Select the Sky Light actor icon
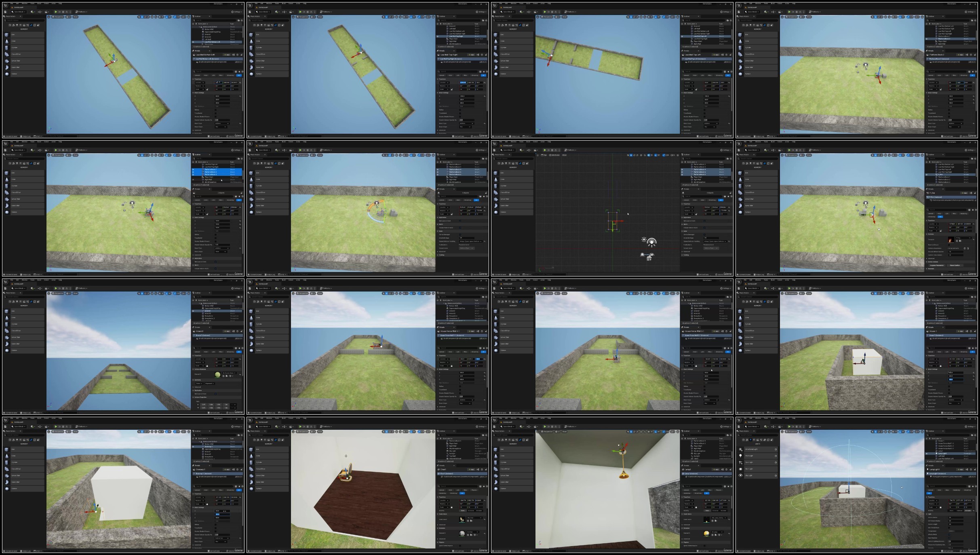Viewport: 980px width, 555px height. [x=740, y=475]
